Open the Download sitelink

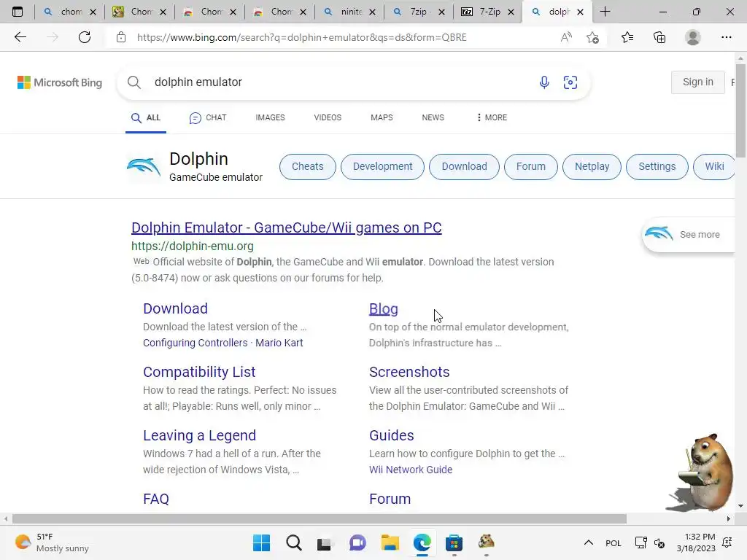pyautogui.click(x=175, y=308)
